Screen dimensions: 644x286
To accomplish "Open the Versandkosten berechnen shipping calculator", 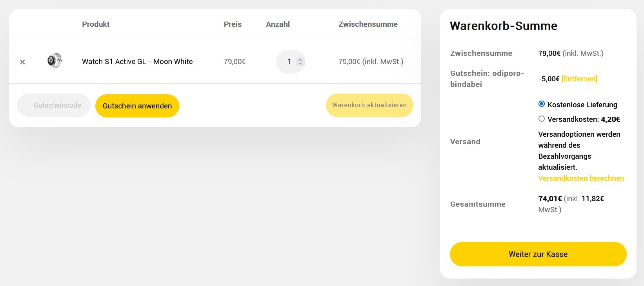I will [581, 178].
